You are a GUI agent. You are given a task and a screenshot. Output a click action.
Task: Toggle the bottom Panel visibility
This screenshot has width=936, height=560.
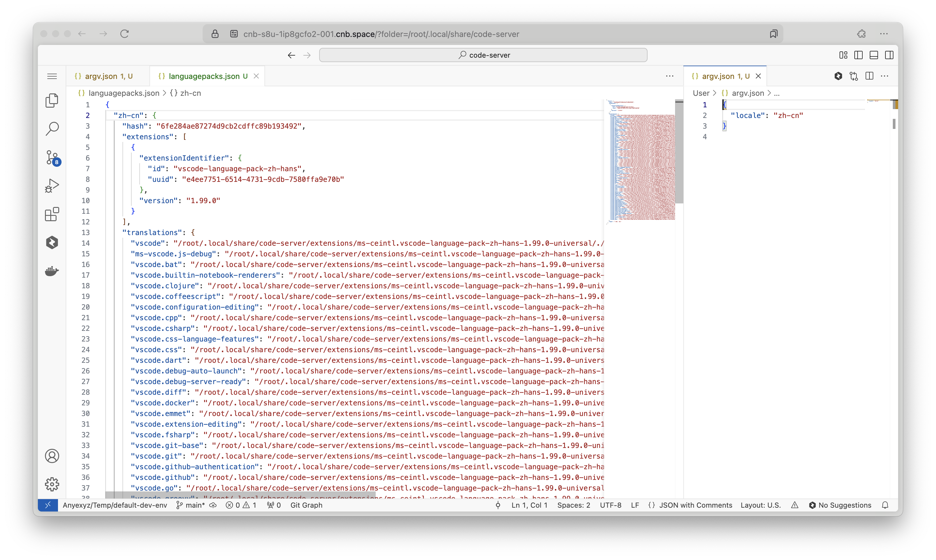click(x=874, y=55)
